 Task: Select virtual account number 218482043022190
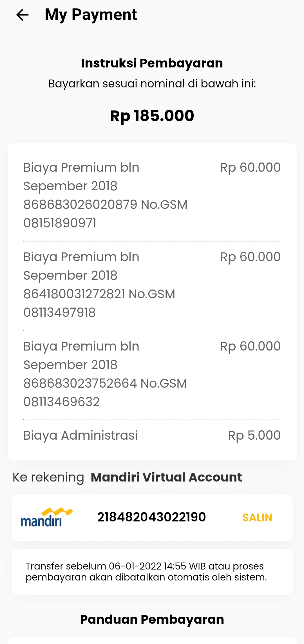[x=151, y=517]
